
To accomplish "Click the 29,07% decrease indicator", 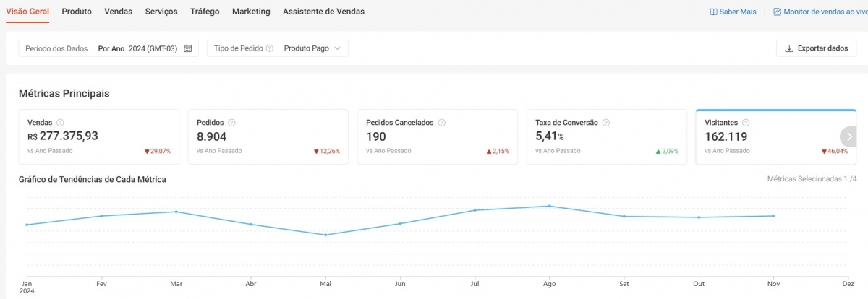I will point(157,152).
